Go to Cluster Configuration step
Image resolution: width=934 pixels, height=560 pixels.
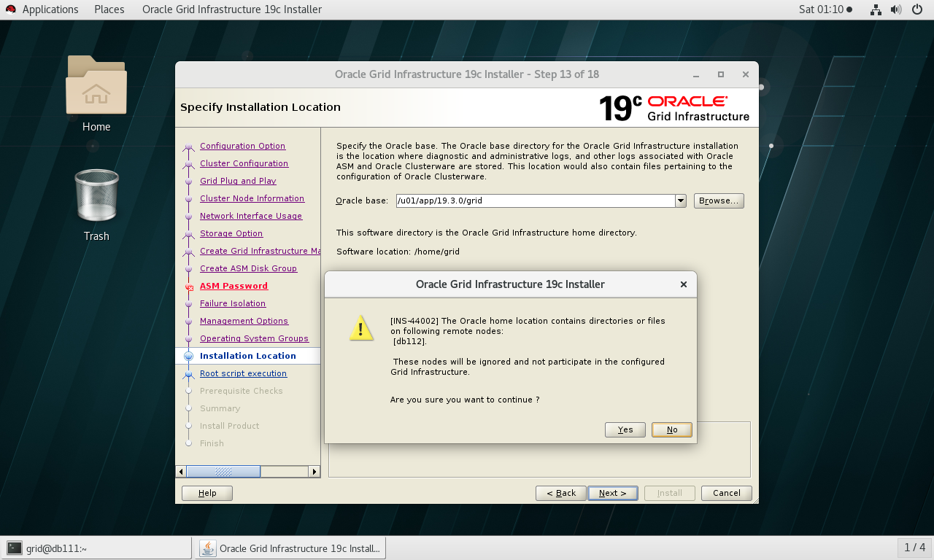click(244, 163)
